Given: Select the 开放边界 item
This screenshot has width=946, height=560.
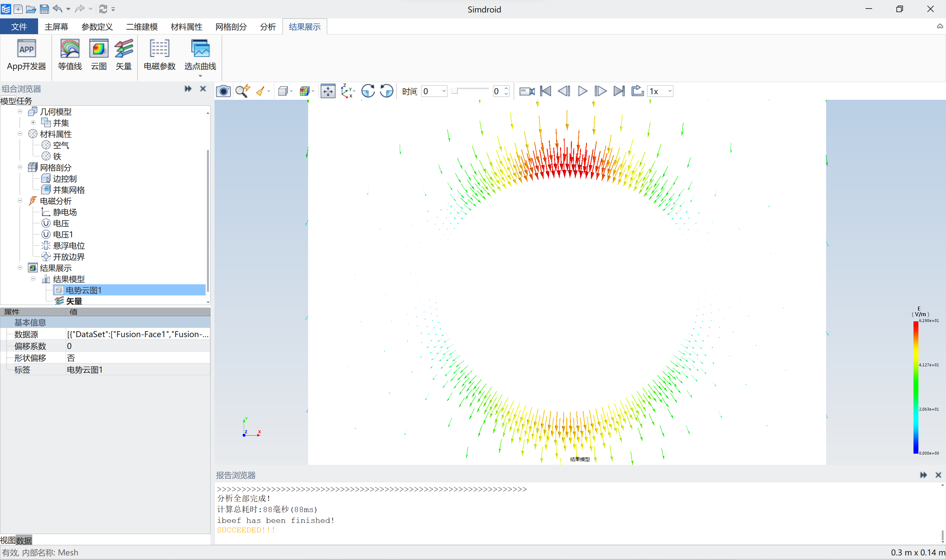Looking at the screenshot, I should point(69,257).
